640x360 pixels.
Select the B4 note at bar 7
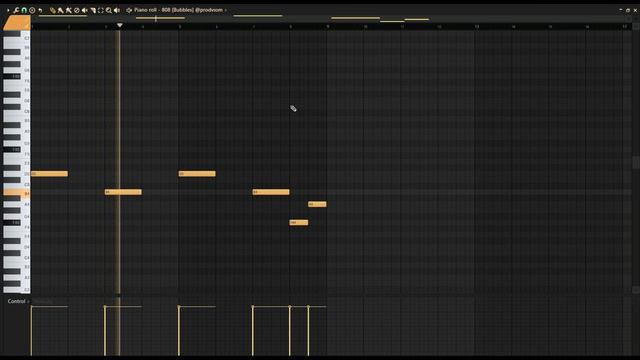click(271, 192)
